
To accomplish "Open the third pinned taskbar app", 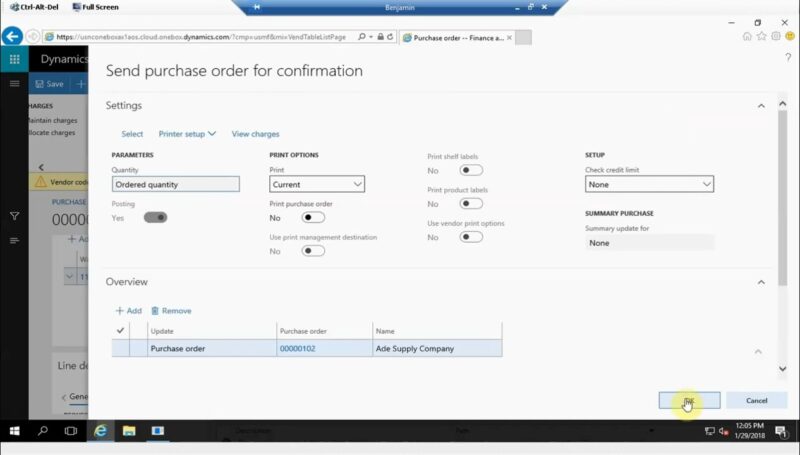I will point(158,431).
